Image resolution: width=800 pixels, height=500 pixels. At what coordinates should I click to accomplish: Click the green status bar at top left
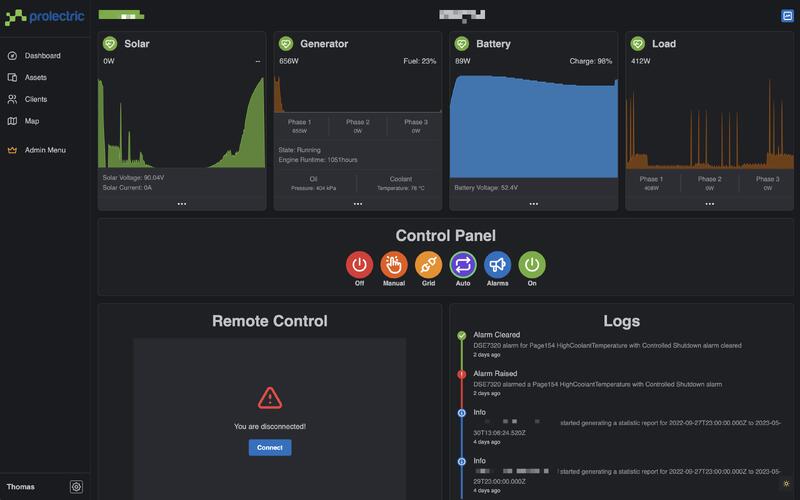coord(121,15)
